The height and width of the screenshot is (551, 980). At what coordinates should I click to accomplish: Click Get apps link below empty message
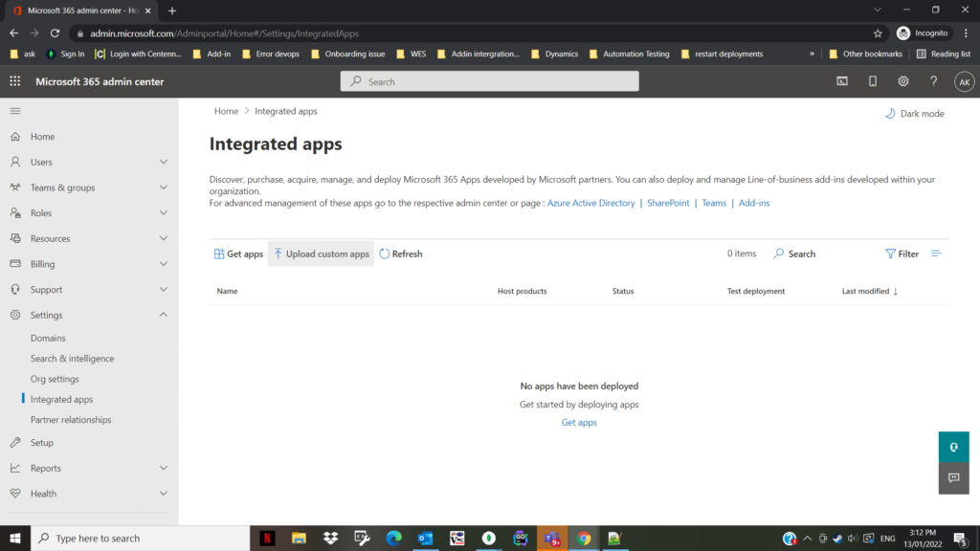tap(579, 422)
